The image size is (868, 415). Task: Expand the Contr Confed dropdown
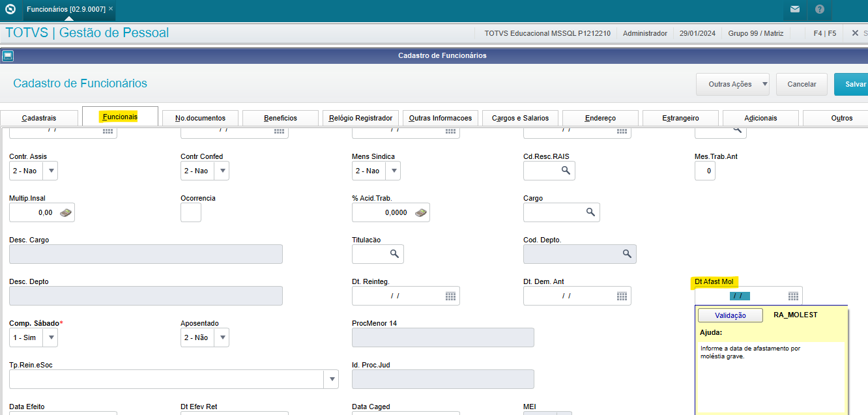(222, 171)
